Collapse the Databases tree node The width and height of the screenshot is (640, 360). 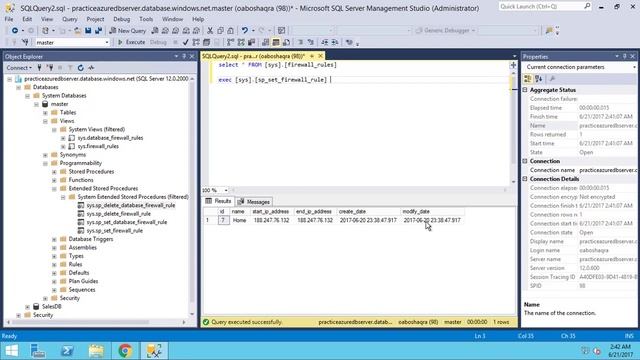(x=19, y=87)
